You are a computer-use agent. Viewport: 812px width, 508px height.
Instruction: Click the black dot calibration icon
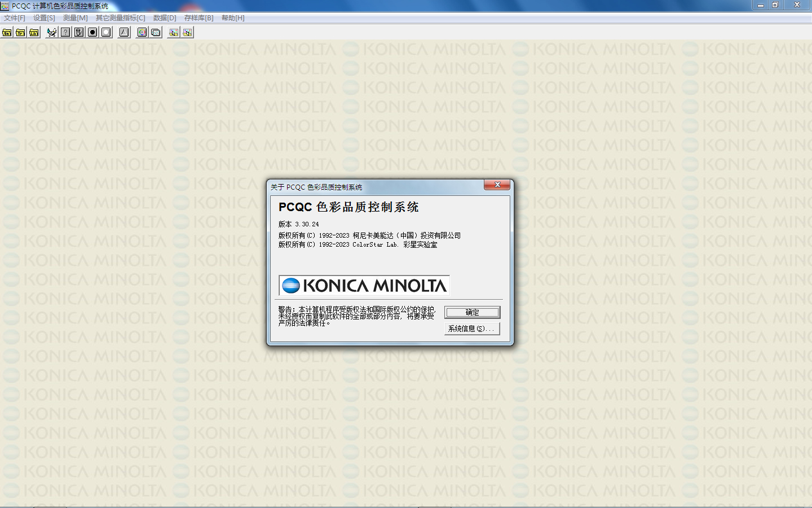click(92, 32)
